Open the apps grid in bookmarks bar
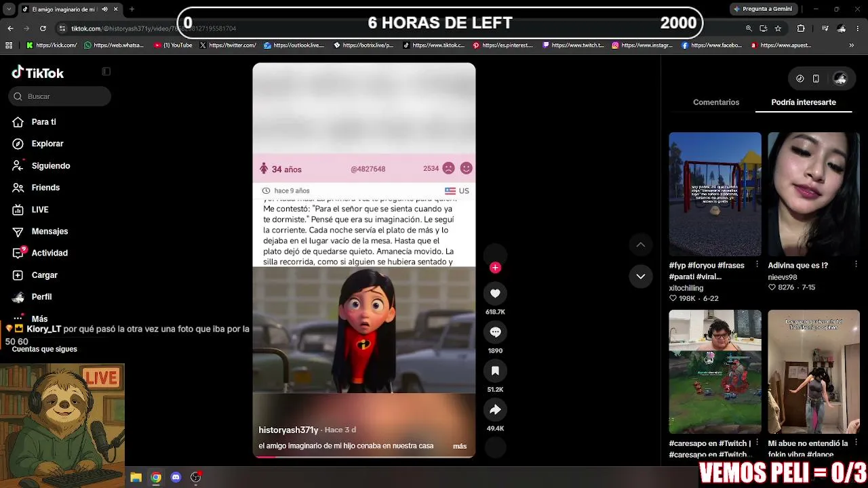The image size is (868, 488). coord(9,45)
